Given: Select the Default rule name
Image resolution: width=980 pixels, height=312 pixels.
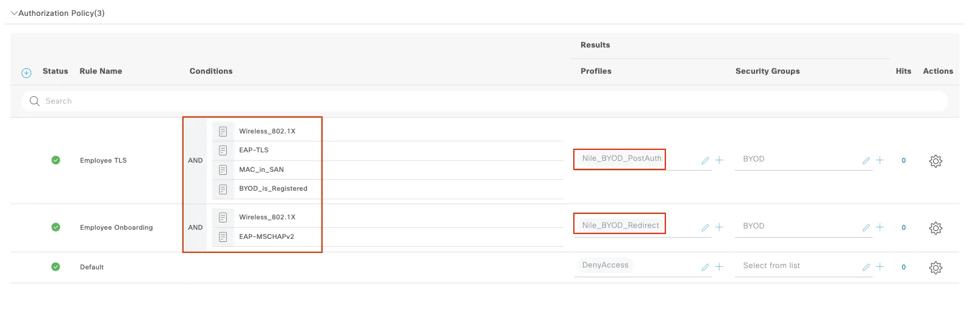Looking at the screenshot, I should pos(92,268).
